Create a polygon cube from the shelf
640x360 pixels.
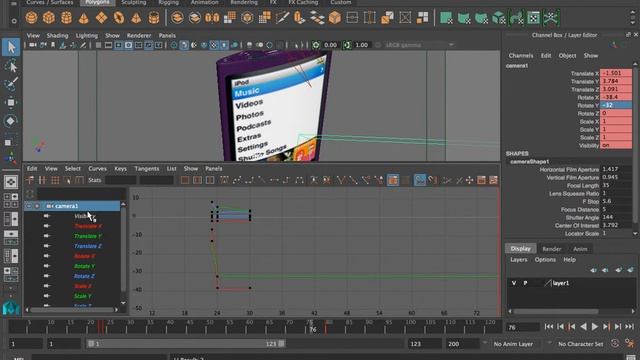point(49,18)
